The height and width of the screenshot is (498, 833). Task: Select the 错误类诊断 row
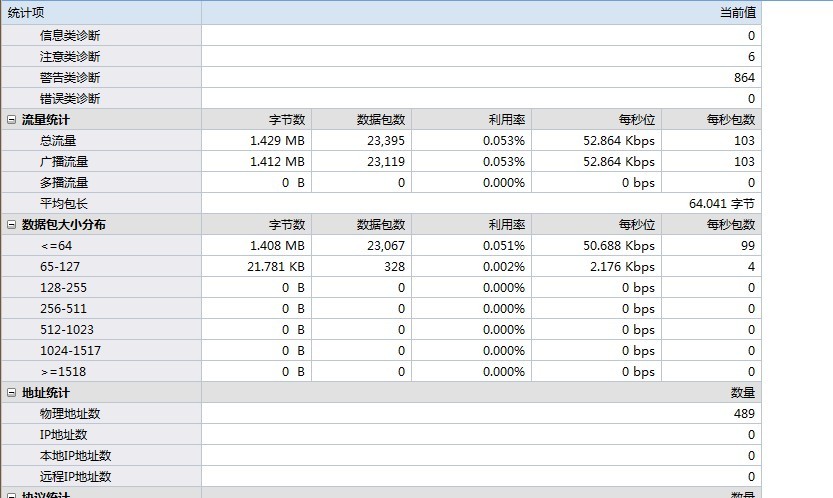(x=70, y=99)
